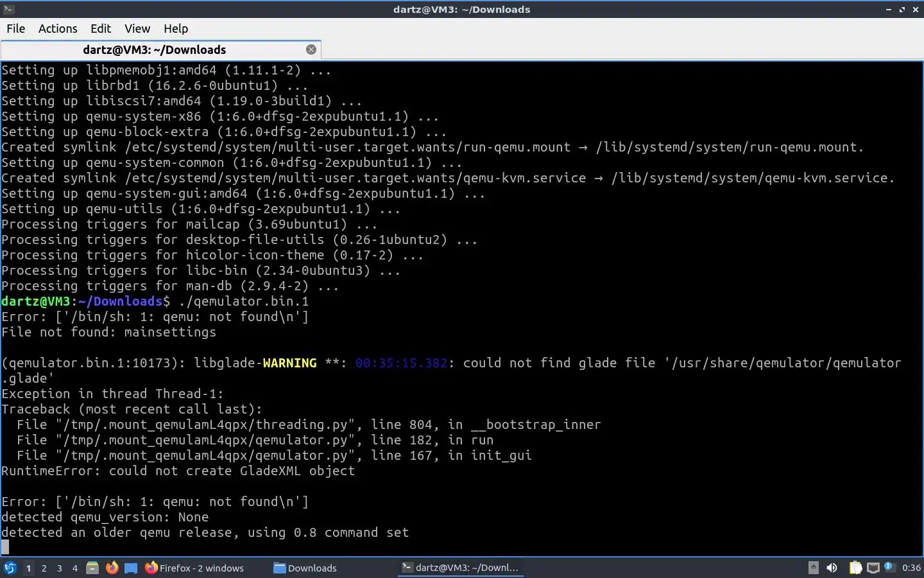Open the clipboard manager tray icon
Screen dimensions: 924x578
pyautogui.click(x=855, y=568)
